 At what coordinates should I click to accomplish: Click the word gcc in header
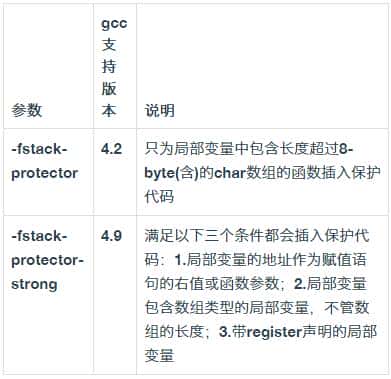pyautogui.click(x=114, y=24)
